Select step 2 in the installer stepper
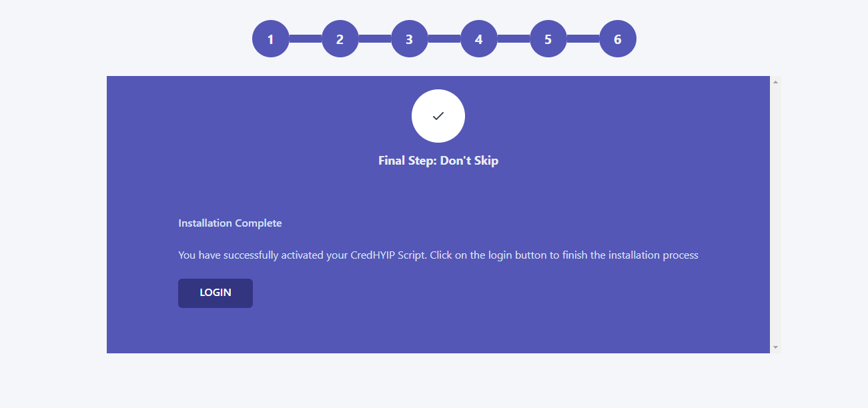Screen dimensions: 868x408 [340, 39]
